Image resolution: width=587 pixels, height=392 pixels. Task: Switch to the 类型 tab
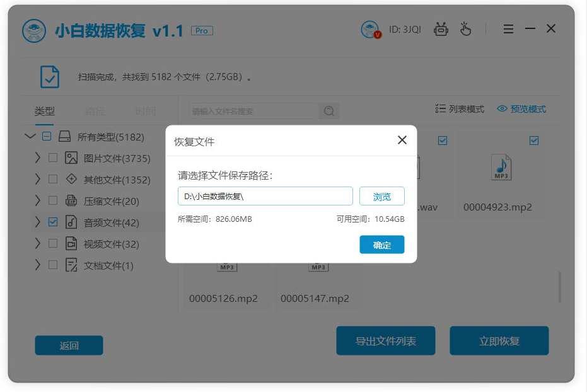(45, 111)
